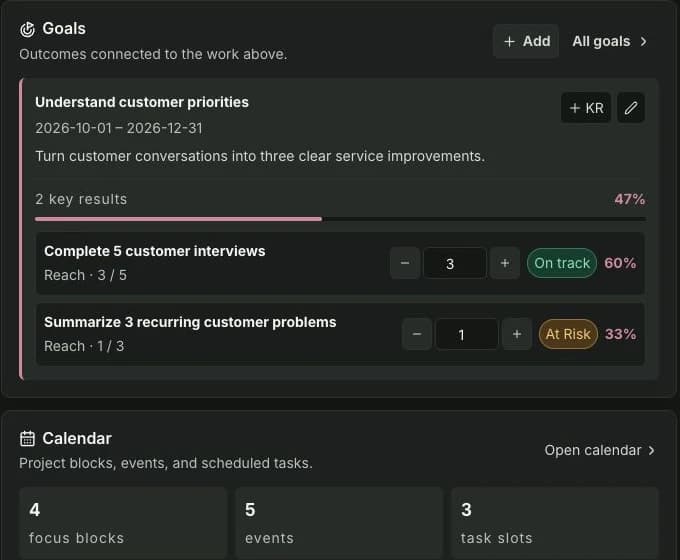Add a key result with + KR
This screenshot has width=680, height=560.
point(586,108)
